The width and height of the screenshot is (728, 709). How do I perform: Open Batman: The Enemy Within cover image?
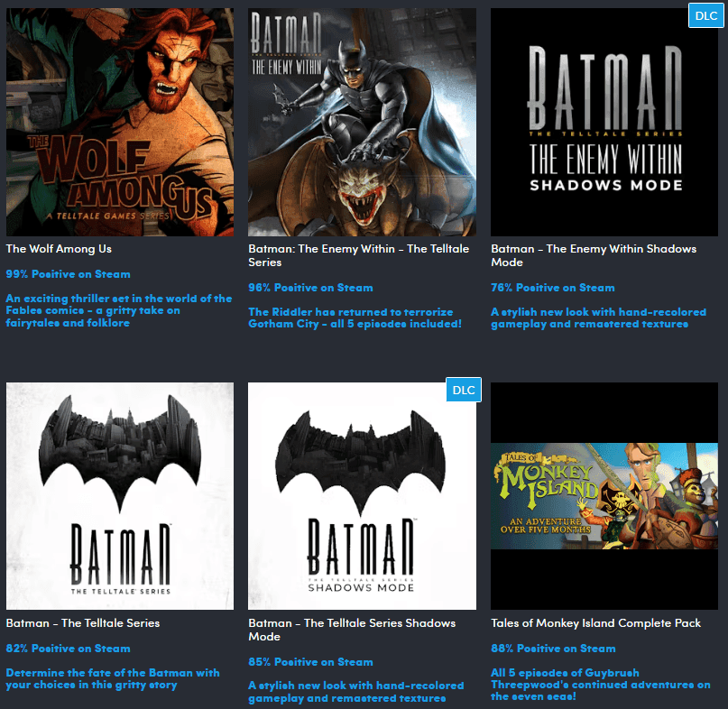[362, 122]
